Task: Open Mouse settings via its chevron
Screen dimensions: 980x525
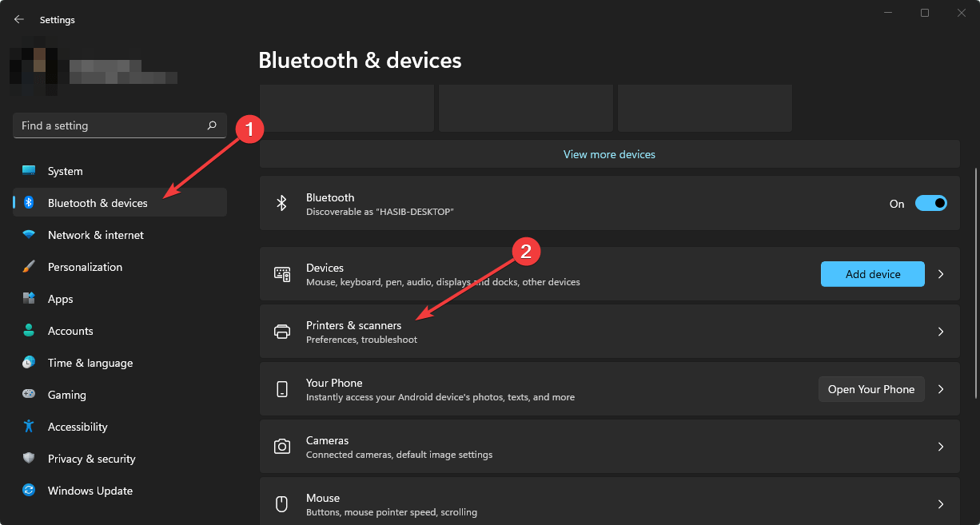Action: pyautogui.click(x=940, y=503)
